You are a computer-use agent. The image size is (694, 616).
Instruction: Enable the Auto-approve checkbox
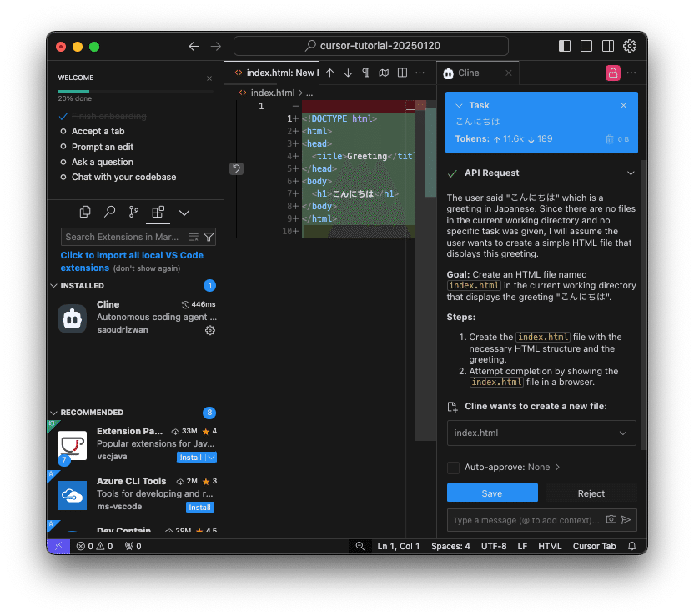[453, 468]
